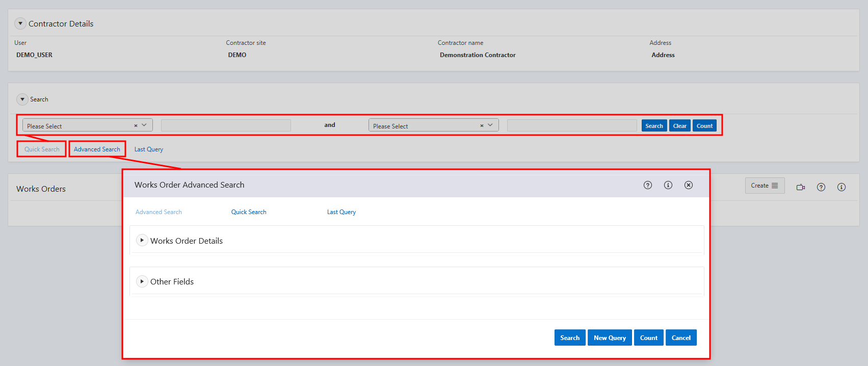Viewport: 868px width, 366px height.
Task: Open the Create menu button
Action: pos(764,186)
